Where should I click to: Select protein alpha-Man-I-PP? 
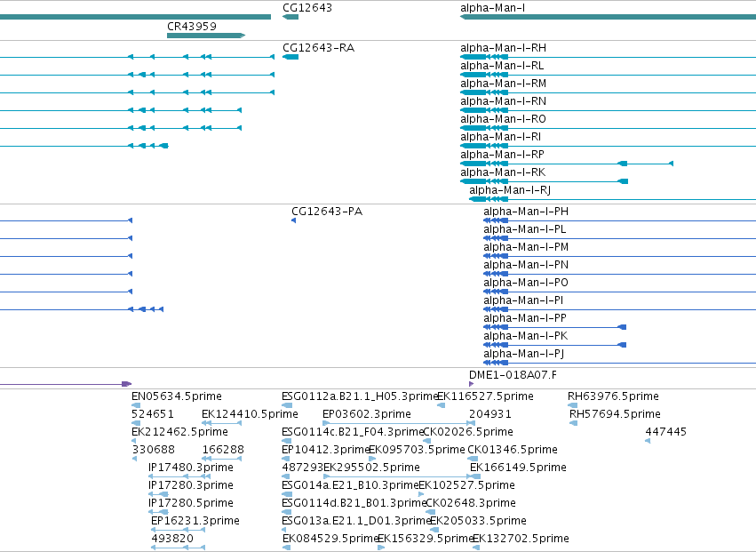(525, 318)
